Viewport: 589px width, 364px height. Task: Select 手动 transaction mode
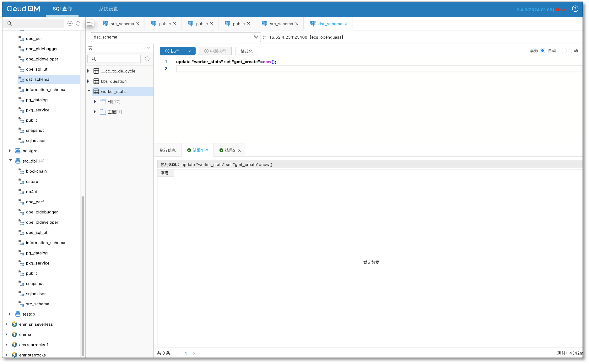click(x=564, y=51)
